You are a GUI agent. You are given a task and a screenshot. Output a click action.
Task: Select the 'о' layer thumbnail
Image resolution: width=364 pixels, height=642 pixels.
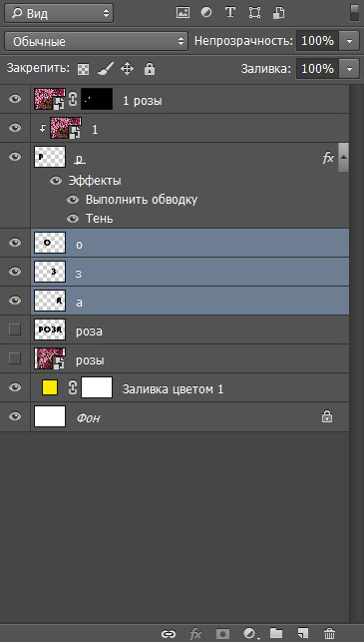pos(50,243)
